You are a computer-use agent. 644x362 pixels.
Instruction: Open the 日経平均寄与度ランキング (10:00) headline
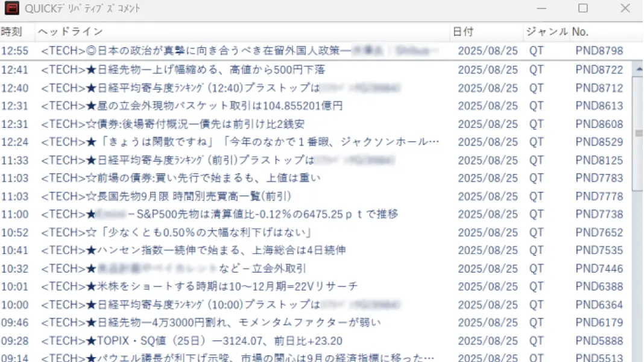coord(221,305)
